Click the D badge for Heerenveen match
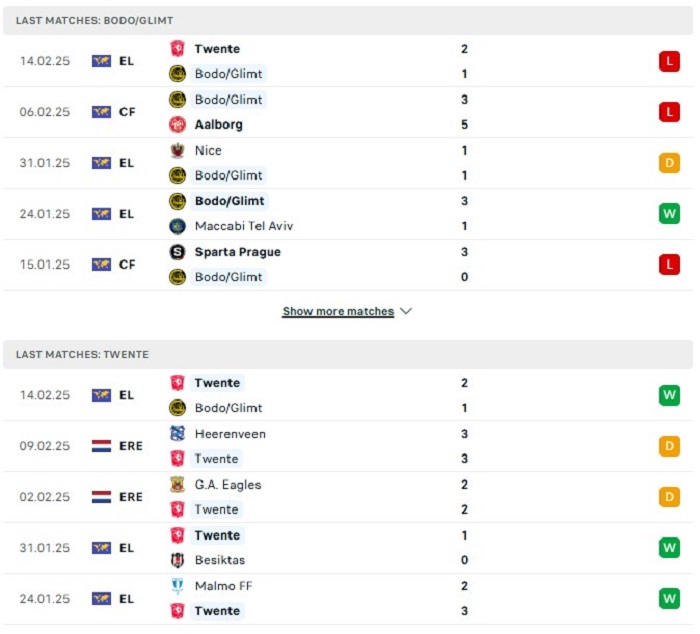The image size is (700, 634). pyautogui.click(x=669, y=446)
